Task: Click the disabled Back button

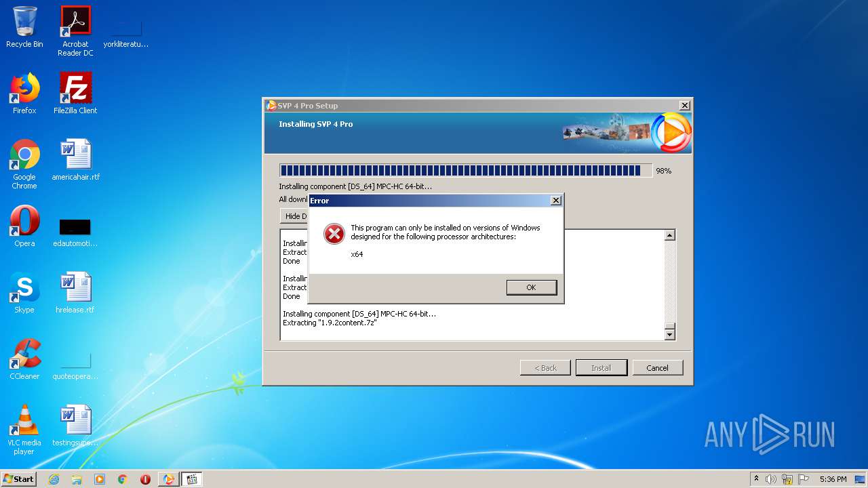Action: click(x=545, y=367)
